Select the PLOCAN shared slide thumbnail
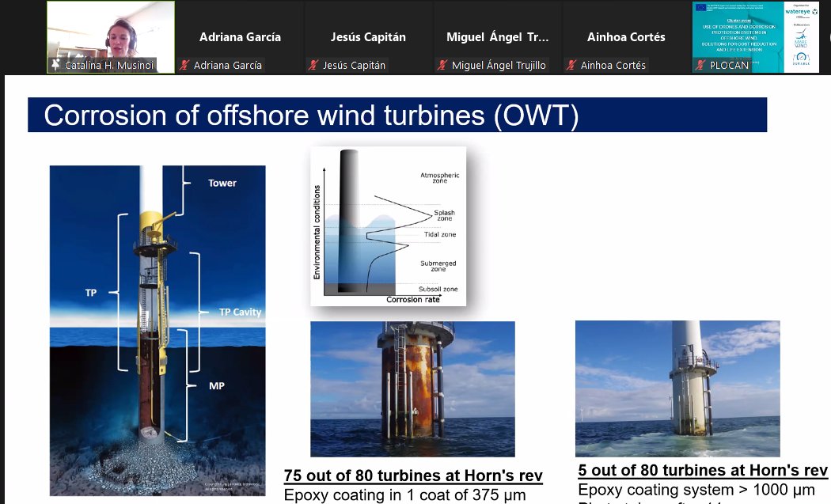Viewport: 831px width, 504px height. coord(756,37)
